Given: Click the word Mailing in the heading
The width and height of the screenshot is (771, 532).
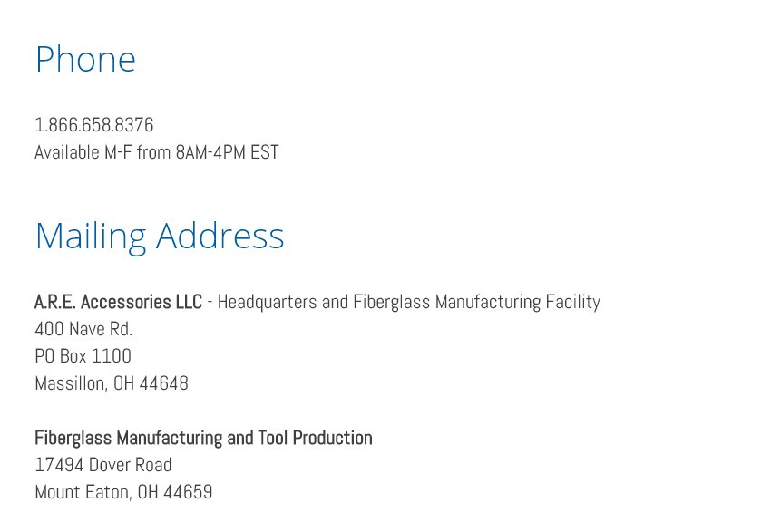Looking at the screenshot, I should 91,237.
